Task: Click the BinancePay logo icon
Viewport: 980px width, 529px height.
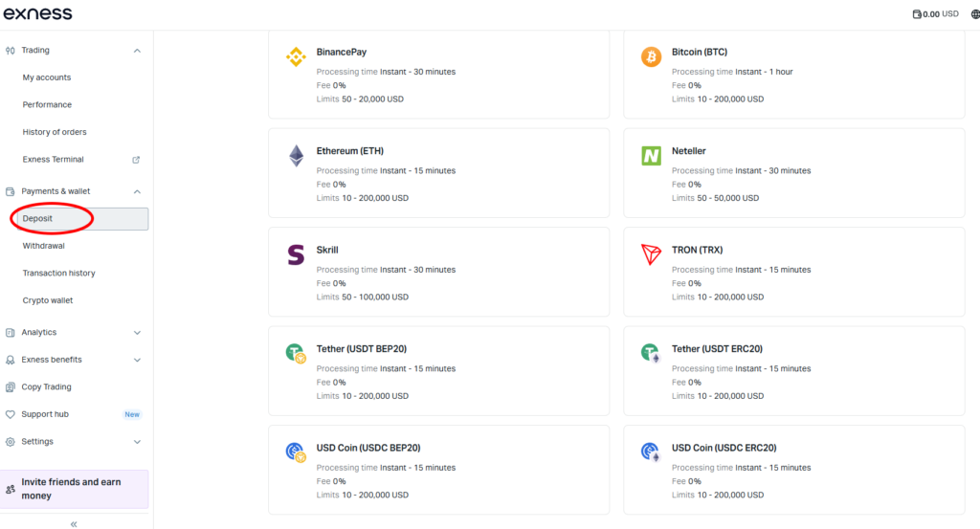Action: point(296,57)
